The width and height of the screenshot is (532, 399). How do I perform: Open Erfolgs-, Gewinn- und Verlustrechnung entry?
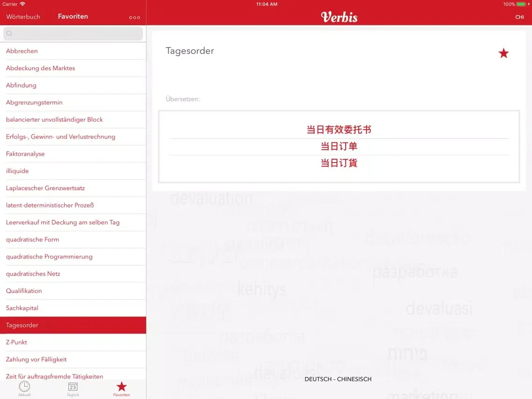click(73, 137)
